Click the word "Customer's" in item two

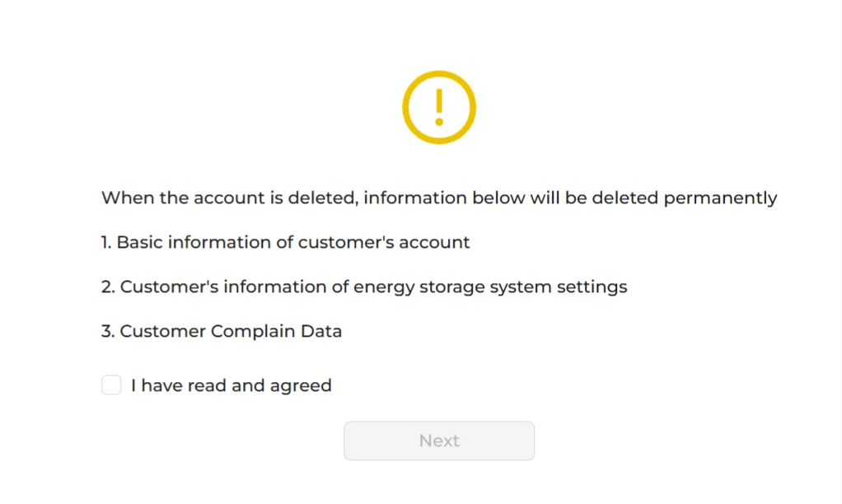click(x=169, y=287)
